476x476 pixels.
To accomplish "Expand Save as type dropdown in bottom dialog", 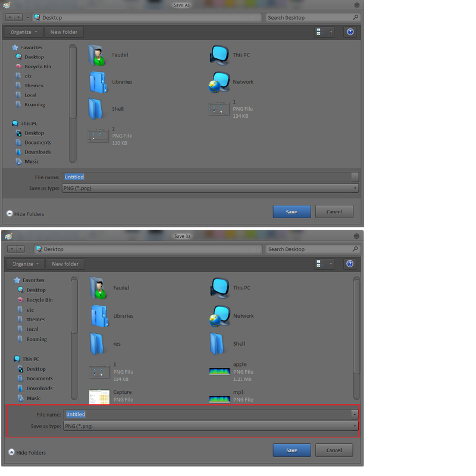I will (355, 426).
